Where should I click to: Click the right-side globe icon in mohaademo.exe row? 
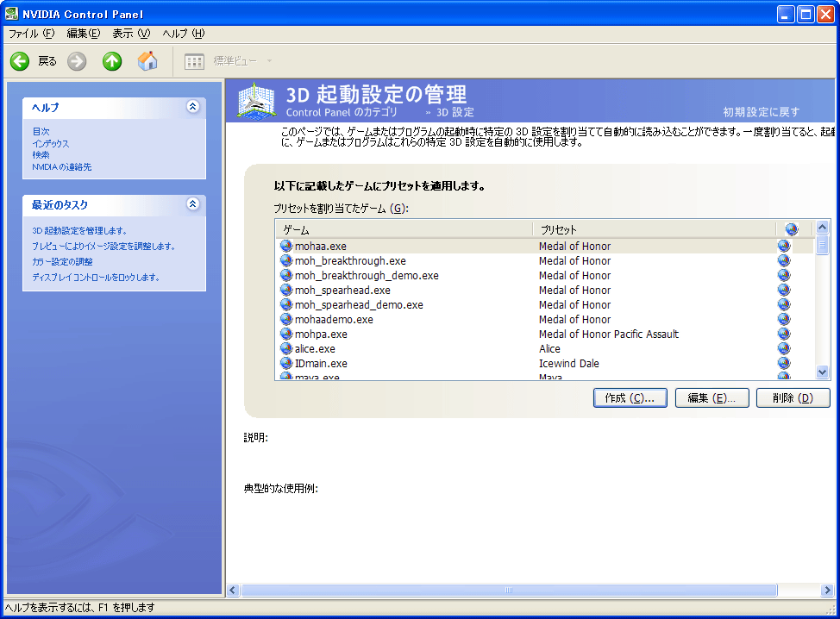coord(784,319)
